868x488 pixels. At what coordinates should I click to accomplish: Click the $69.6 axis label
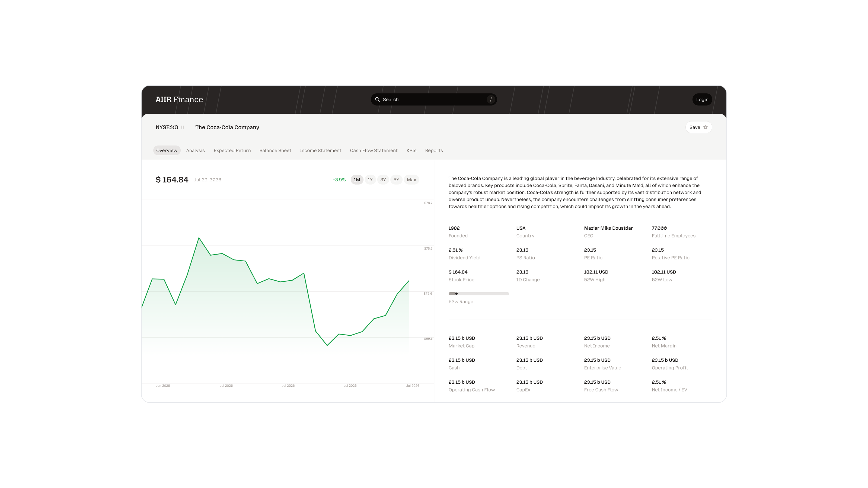(428, 338)
